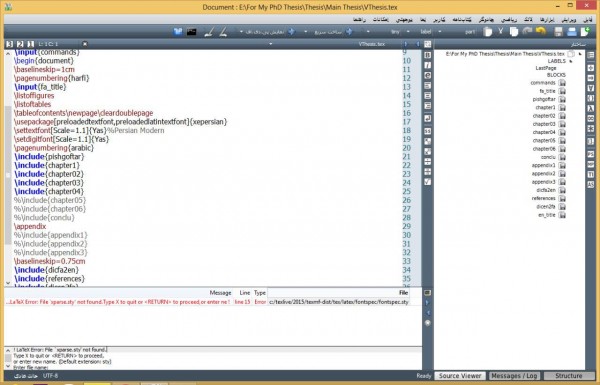Image resolution: width=600 pixels, height=385 pixels.
Task: Click the Center alignment icon
Action: click(x=427, y=96)
